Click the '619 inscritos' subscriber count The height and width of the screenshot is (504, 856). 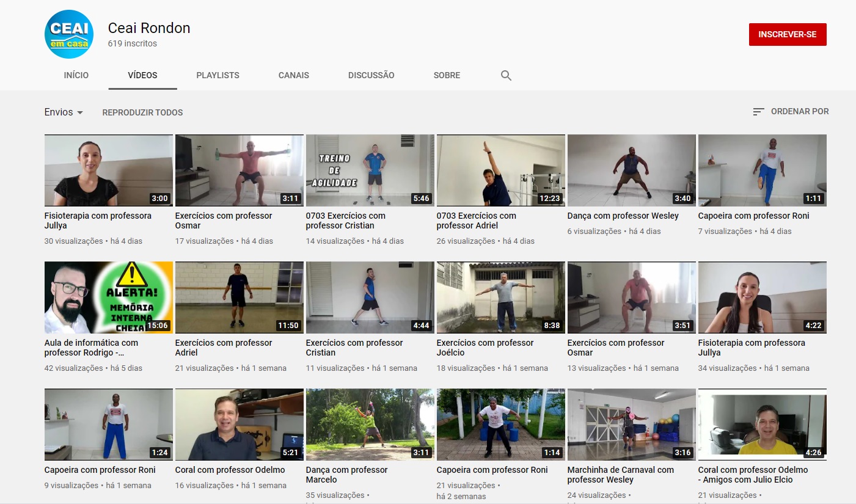coord(133,44)
